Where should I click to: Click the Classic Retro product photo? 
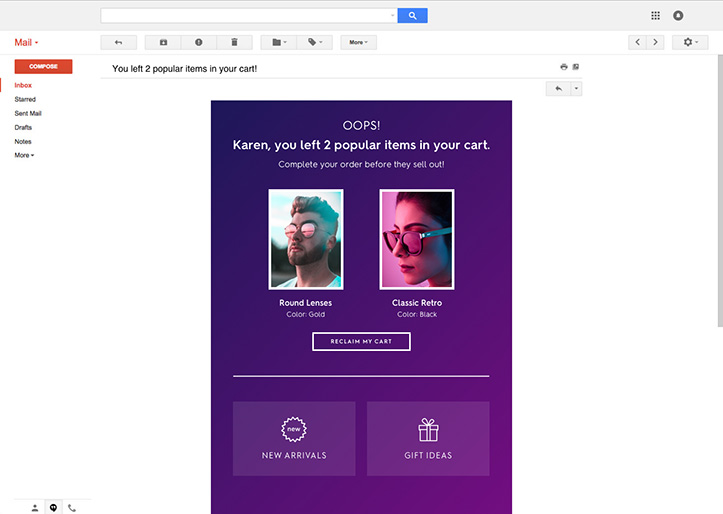417,239
